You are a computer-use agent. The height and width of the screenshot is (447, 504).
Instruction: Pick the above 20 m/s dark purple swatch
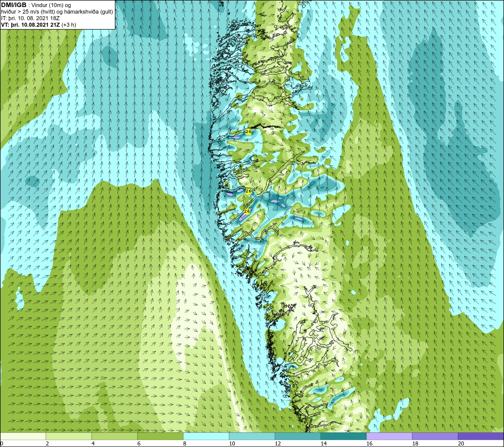(481, 436)
